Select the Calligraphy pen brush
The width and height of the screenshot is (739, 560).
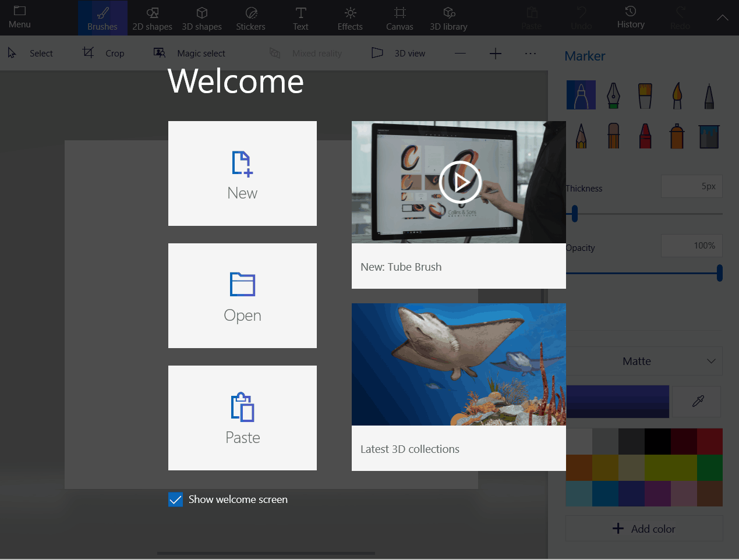click(x=613, y=95)
